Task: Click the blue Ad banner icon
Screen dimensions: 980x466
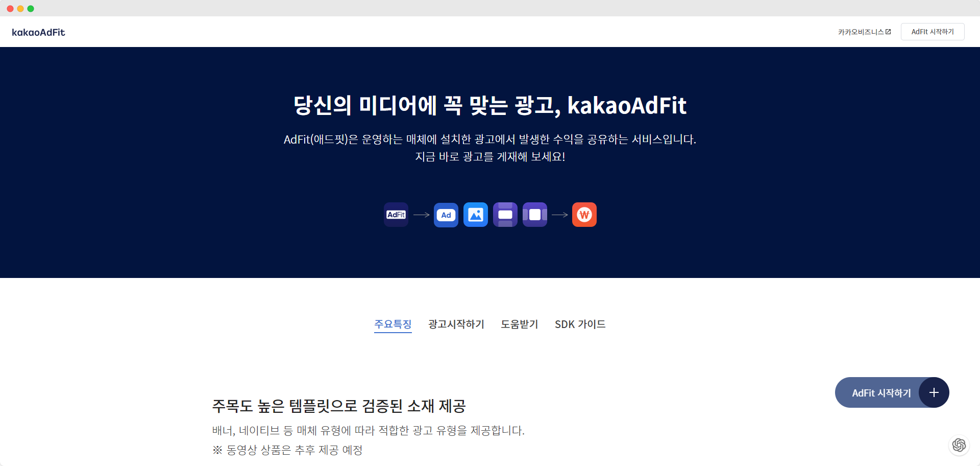Action: tap(446, 215)
